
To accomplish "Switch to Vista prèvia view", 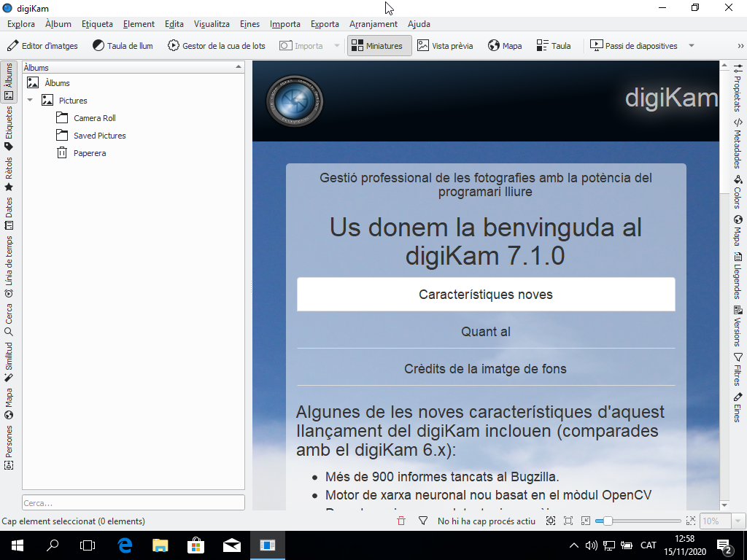I will pyautogui.click(x=445, y=46).
